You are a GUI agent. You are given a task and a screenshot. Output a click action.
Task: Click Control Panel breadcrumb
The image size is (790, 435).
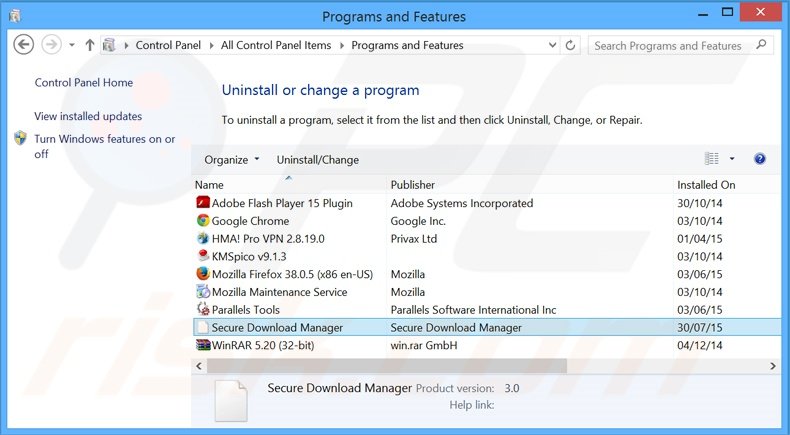tap(168, 45)
